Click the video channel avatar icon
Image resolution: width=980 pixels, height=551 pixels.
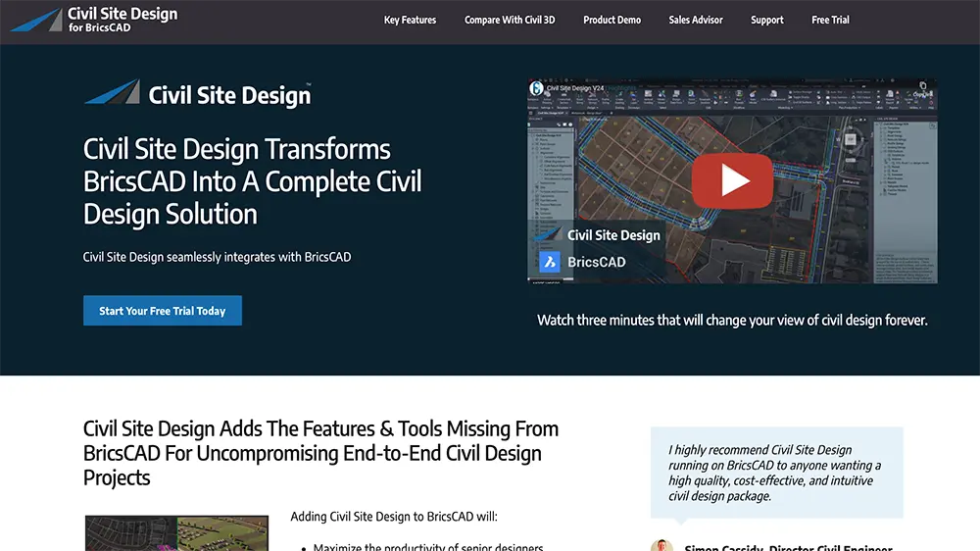536,88
